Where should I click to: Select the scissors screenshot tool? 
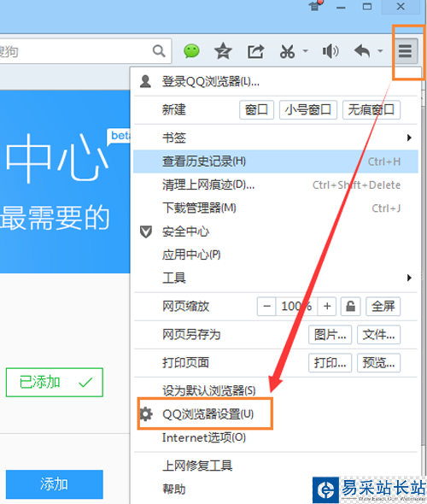click(287, 51)
